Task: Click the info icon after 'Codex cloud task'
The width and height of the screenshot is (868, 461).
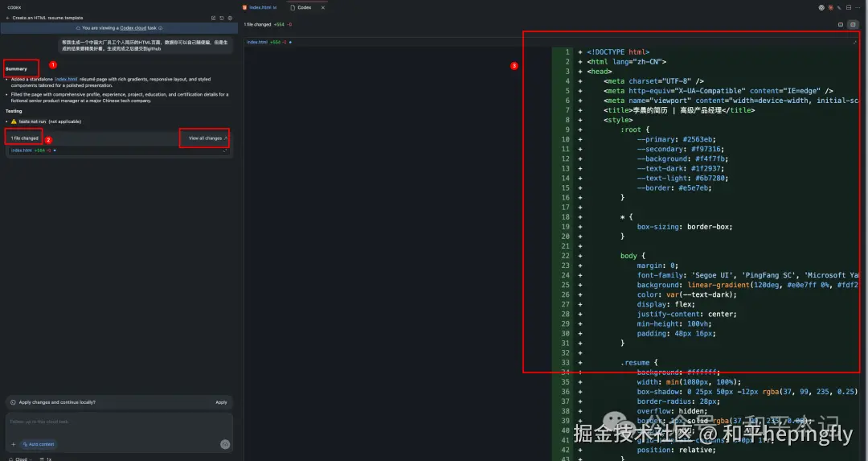Action: coord(161,27)
